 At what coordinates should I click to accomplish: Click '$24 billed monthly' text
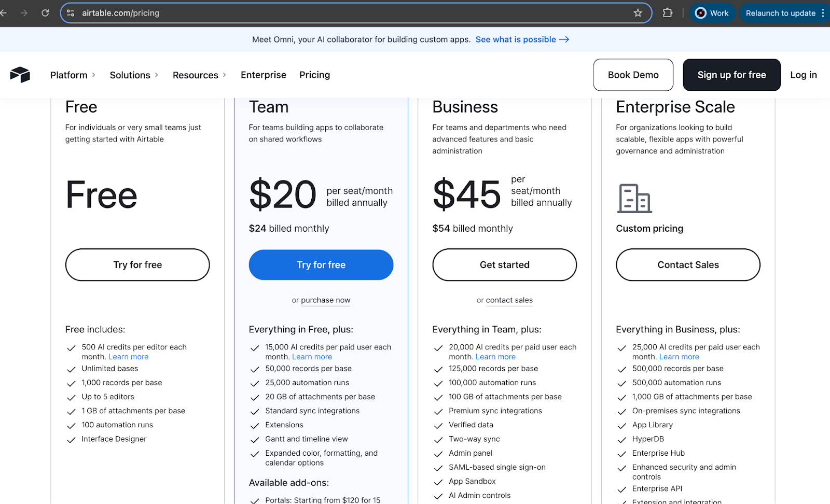[289, 229]
